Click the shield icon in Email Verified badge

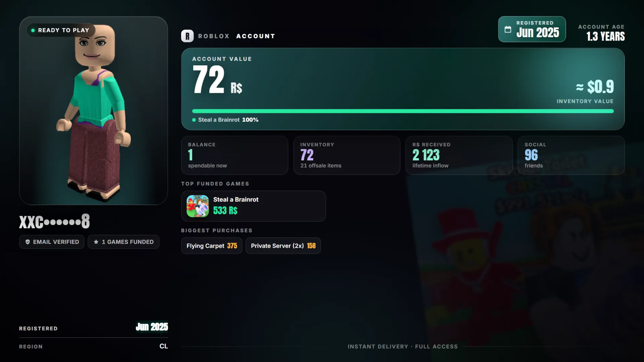(x=28, y=242)
